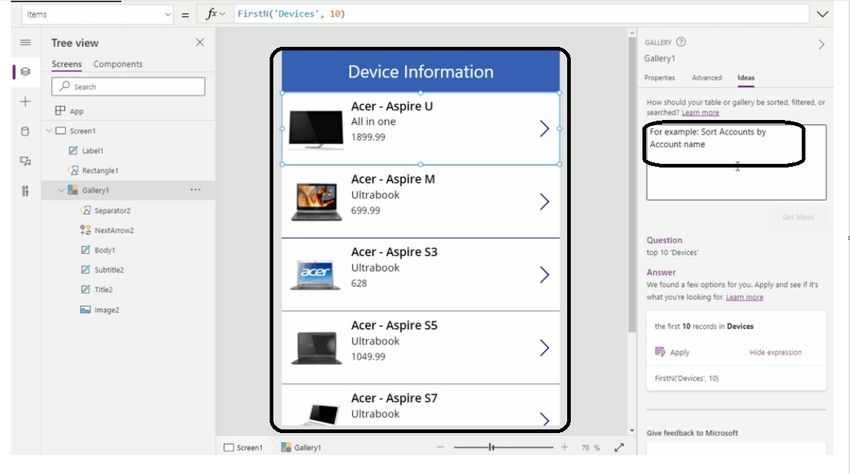Select the Screen1 tree item
This screenshot has width=850, height=474.
82,131
